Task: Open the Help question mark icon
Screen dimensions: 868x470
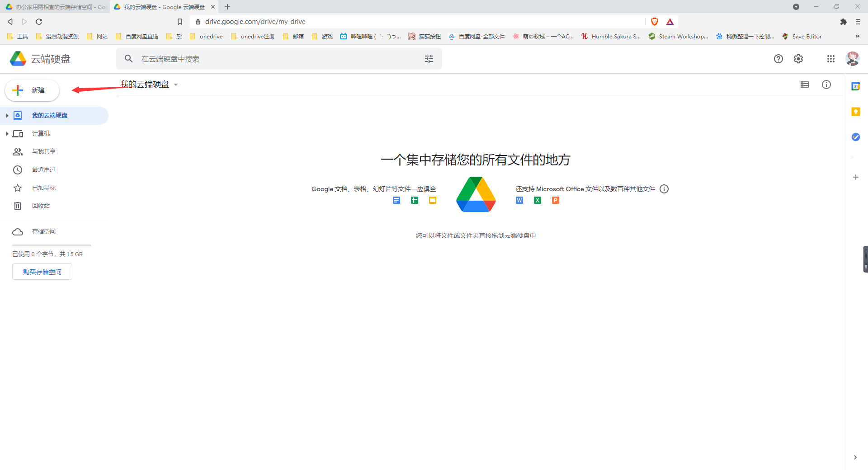Action: 778,59
